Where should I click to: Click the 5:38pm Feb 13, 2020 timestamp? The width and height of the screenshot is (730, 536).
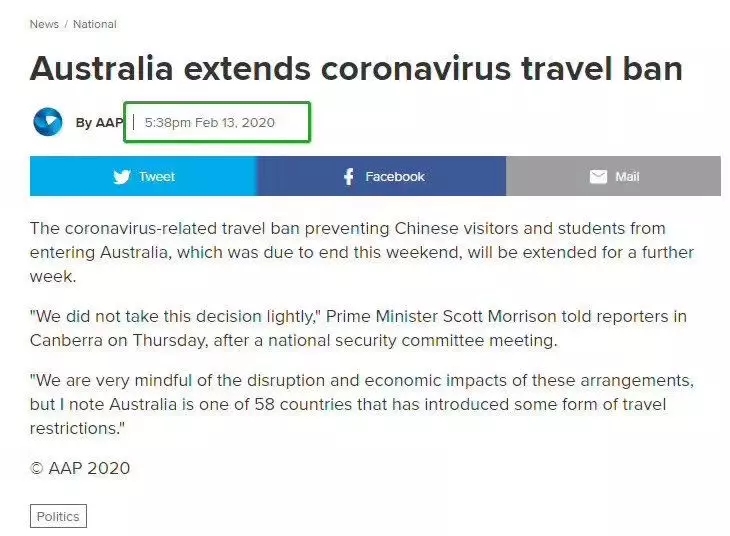pos(209,123)
